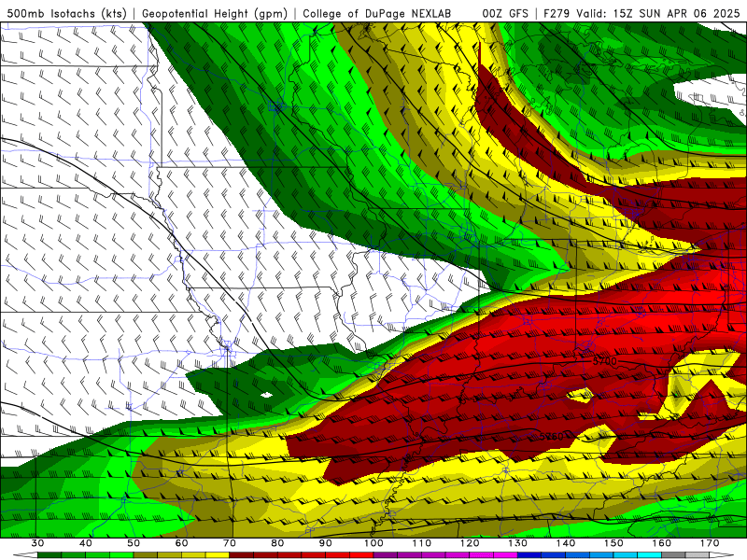
Task: Click the '500mb Isotachs (kts)' title text
Action: pyautogui.click(x=66, y=14)
